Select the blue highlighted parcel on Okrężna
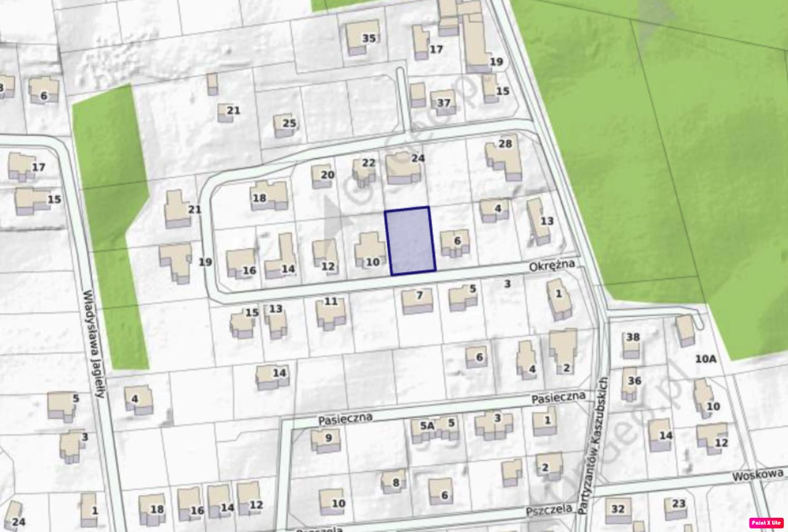Screen dimensions: 788x532 tap(410, 240)
